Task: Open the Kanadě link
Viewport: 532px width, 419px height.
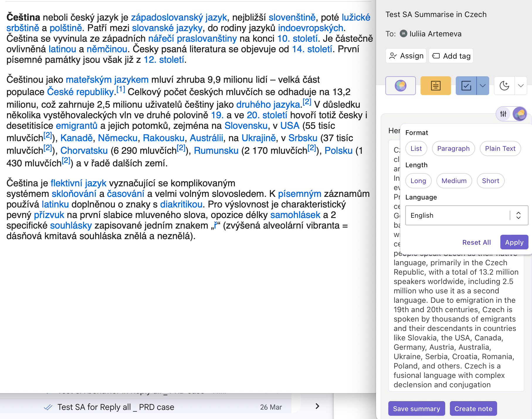Action: pyautogui.click(x=77, y=138)
